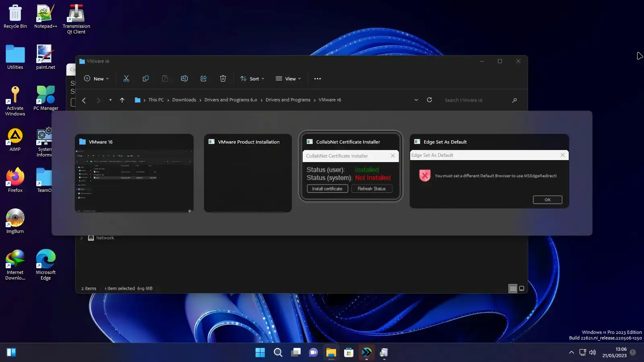The height and width of the screenshot is (362, 644).
Task: Open the Recycle Bin desktop icon
Action: 15,17
